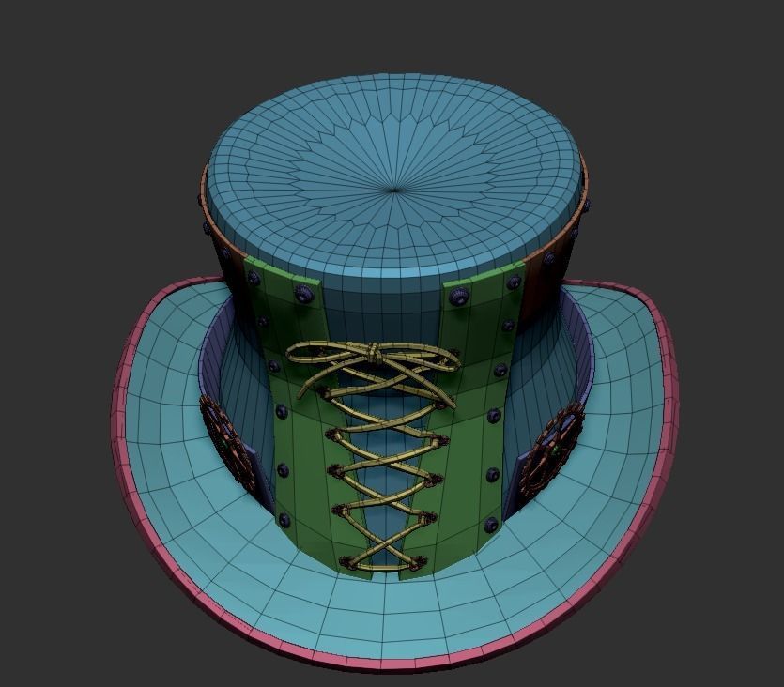Click the top-left rivet on left green panel
Screen dimensions: 784x687
[254, 278]
